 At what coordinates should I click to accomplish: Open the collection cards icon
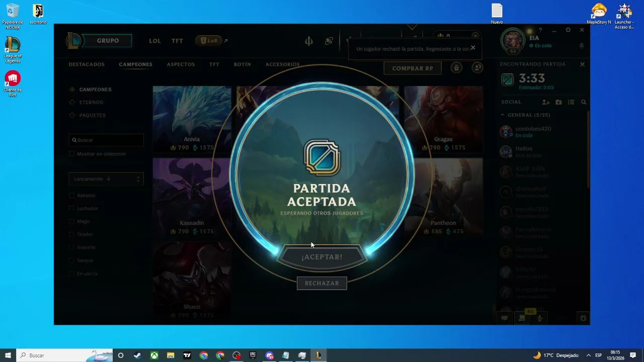(x=329, y=41)
